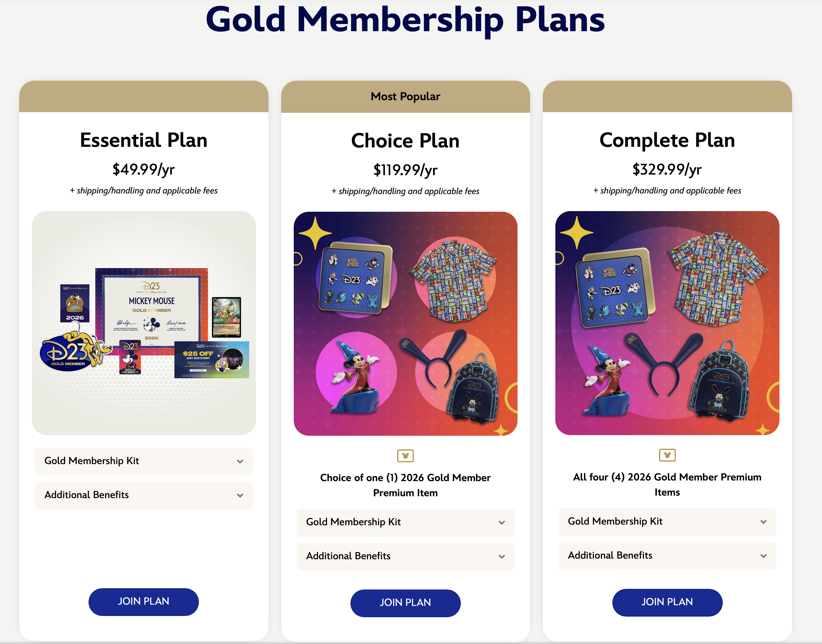The width and height of the screenshot is (822, 644).
Task: Click the Choice Plan $119.99/yr price
Action: [x=405, y=170]
